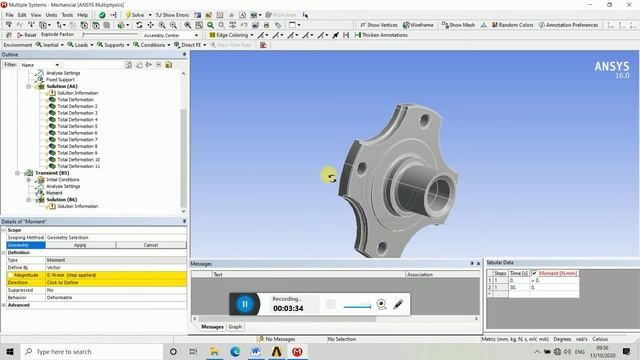The height and width of the screenshot is (360, 640).
Task: Toggle the Moment [N·mm] column checkbox
Action: point(534,273)
